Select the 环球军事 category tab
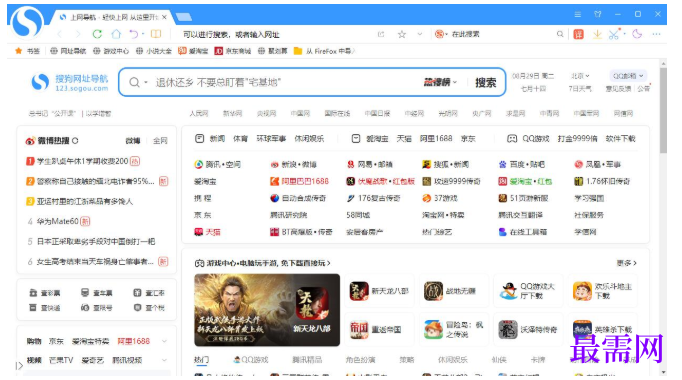 (271, 138)
